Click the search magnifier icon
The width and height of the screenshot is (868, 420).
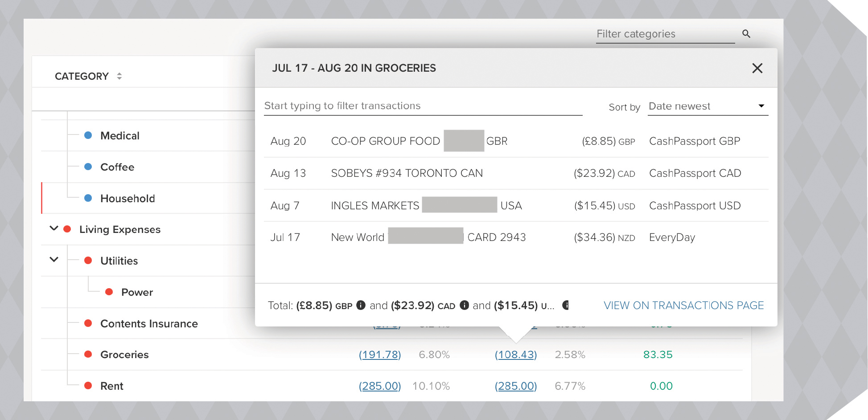[746, 34]
